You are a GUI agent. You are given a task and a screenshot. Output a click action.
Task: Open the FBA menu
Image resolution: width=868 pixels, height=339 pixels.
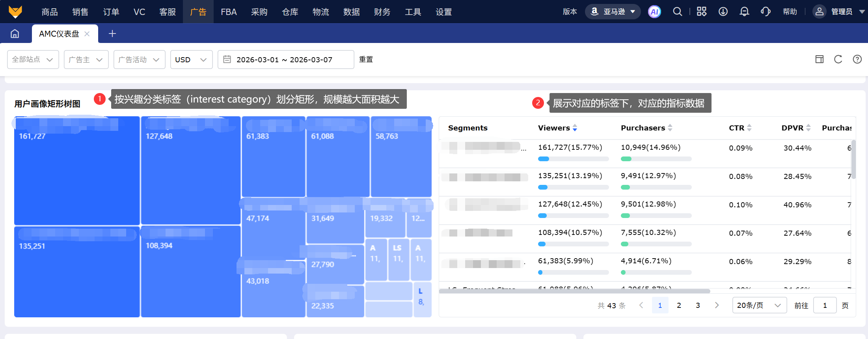pos(229,12)
